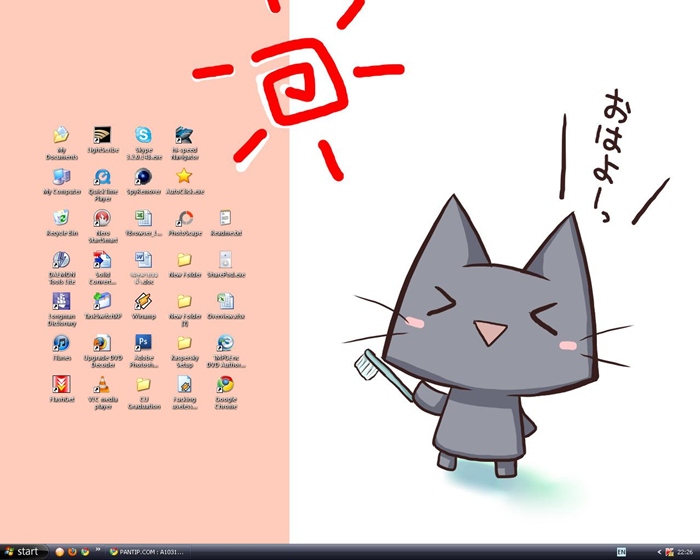Image resolution: width=700 pixels, height=560 pixels.
Task: Switch to the PANTIP.COM taskbar window
Action: 148,552
